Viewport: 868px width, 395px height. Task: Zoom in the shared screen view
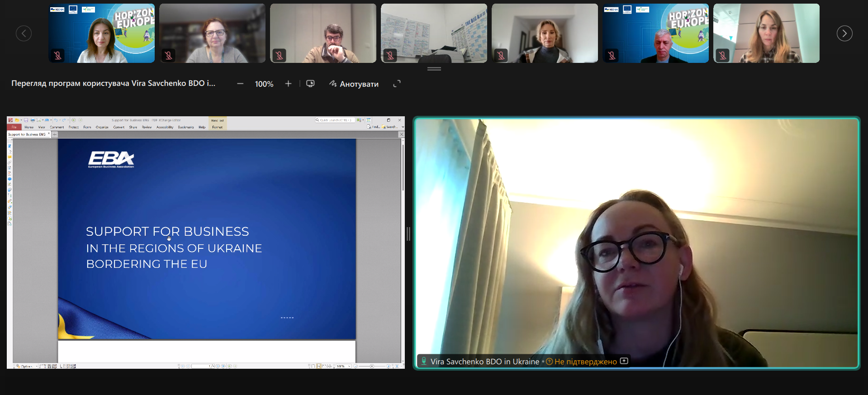pyautogui.click(x=288, y=84)
